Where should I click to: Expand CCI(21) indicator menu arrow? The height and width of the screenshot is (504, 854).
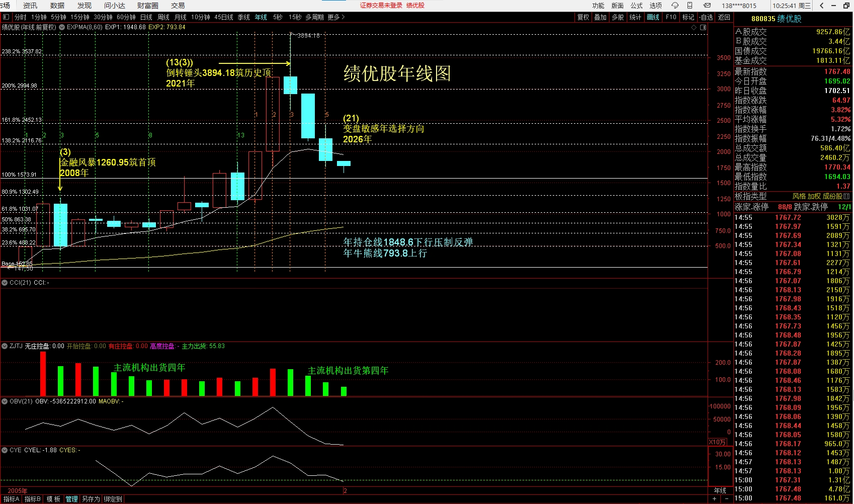click(5, 283)
